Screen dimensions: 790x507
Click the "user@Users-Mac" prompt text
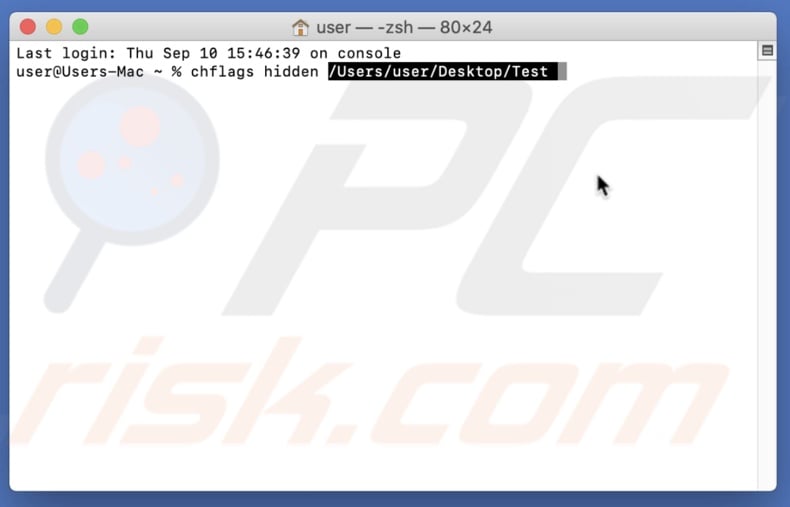[80, 72]
